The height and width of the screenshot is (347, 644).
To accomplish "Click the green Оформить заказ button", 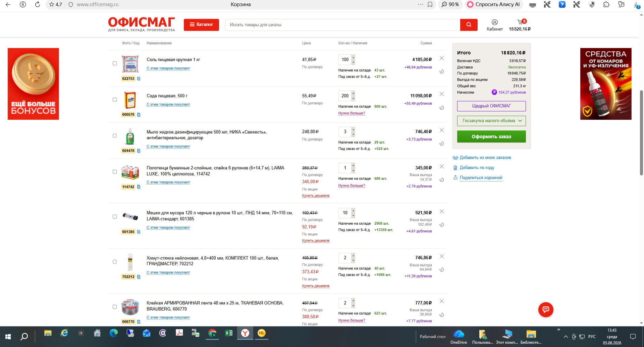I will point(491,136).
